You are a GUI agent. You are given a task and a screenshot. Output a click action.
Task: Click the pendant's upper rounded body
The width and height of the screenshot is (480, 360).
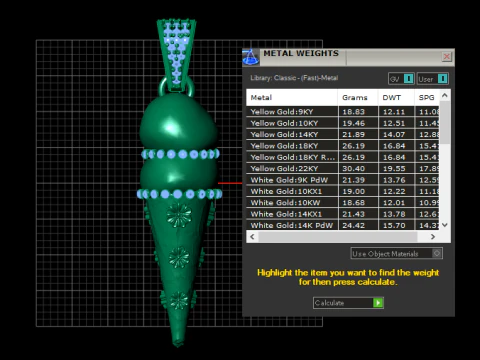[x=178, y=122]
